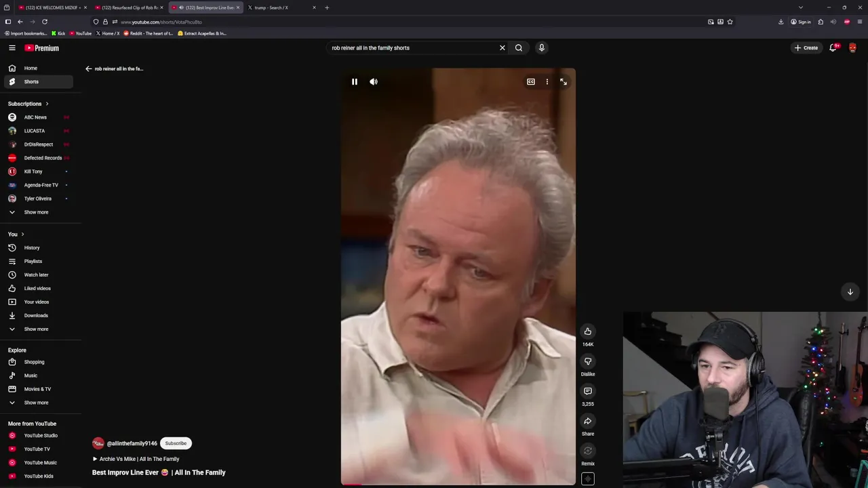Screen dimensions: 868x488
Task: Go to the next Short with down arrow
Action: 850,291
